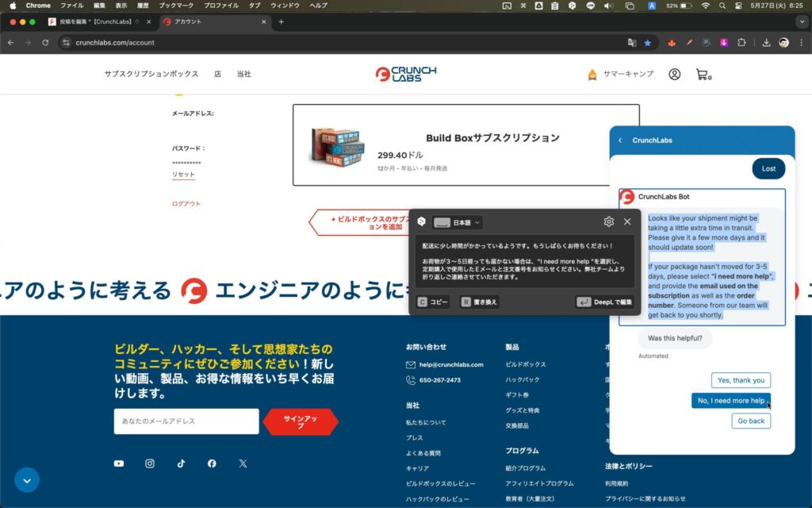Click the DeepL コピー button
The height and width of the screenshot is (508, 812).
pyautogui.click(x=433, y=302)
